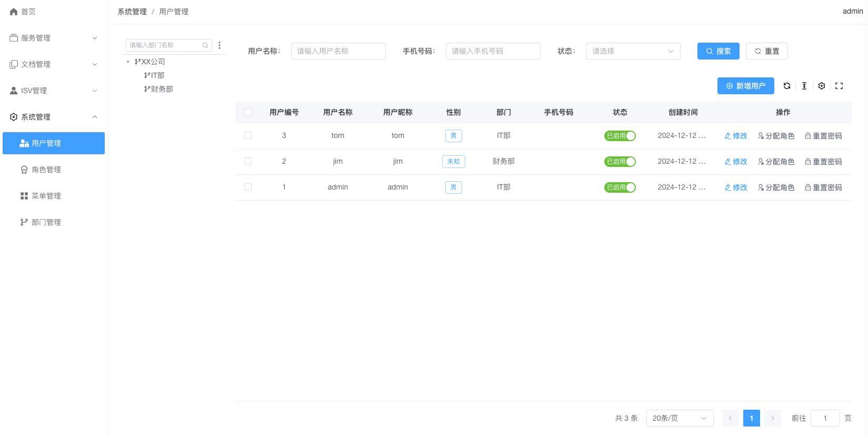Check the checkbox for user tom
This screenshot has height=436, width=868.
[248, 135]
